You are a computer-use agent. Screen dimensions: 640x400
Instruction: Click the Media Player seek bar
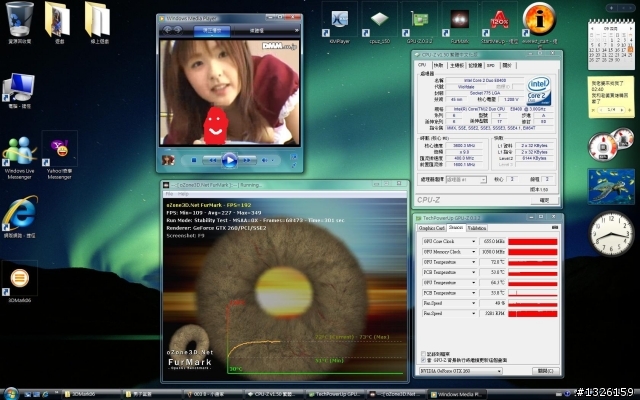[229, 148]
